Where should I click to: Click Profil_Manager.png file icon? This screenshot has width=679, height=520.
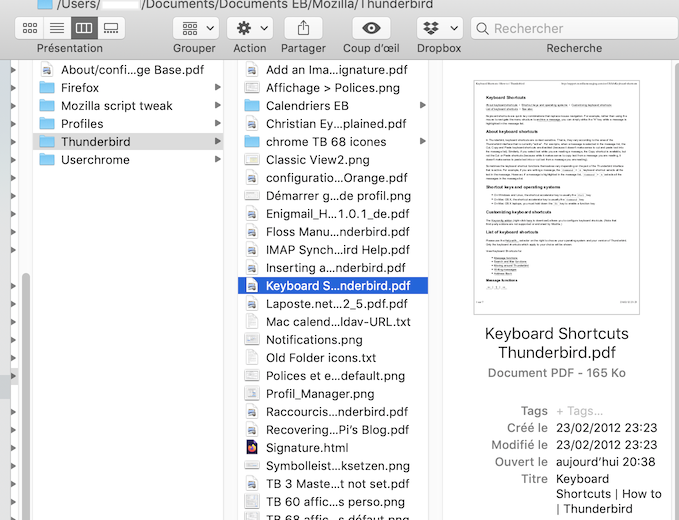point(252,394)
